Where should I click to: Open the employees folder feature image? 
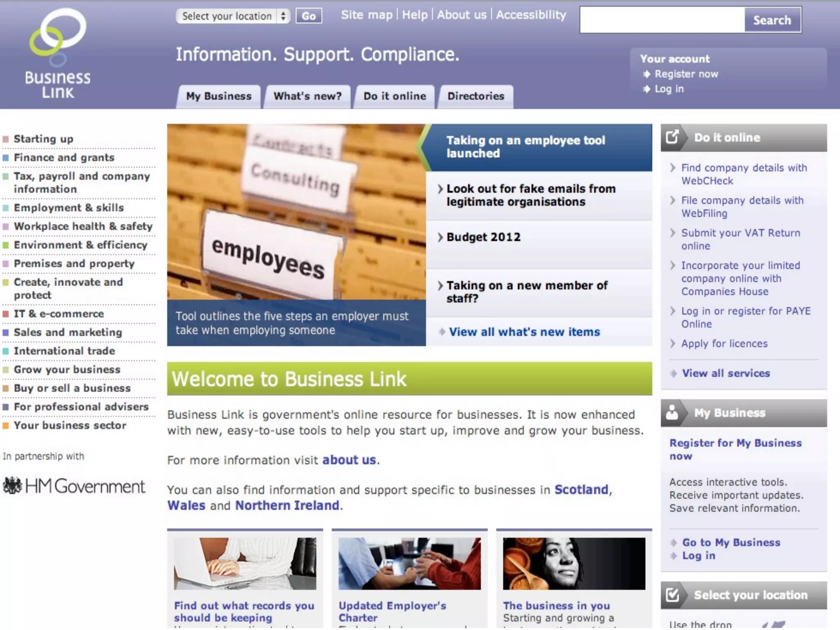click(296, 212)
